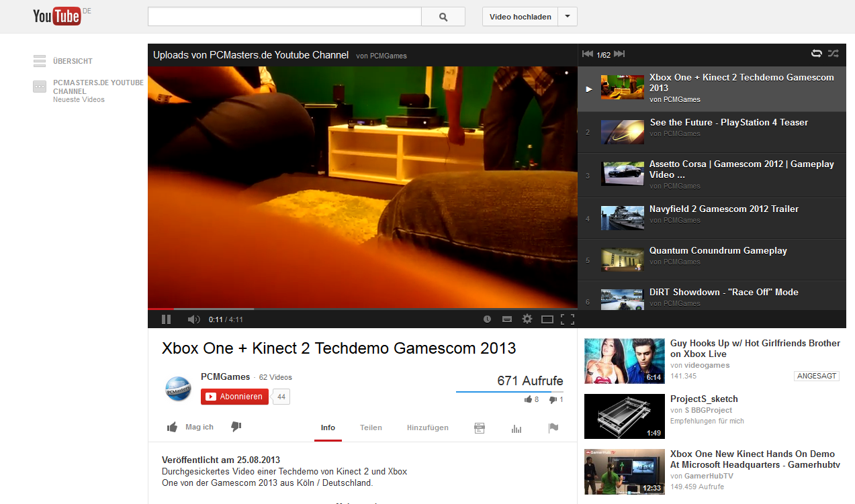Open the player settings gear

[527, 319]
